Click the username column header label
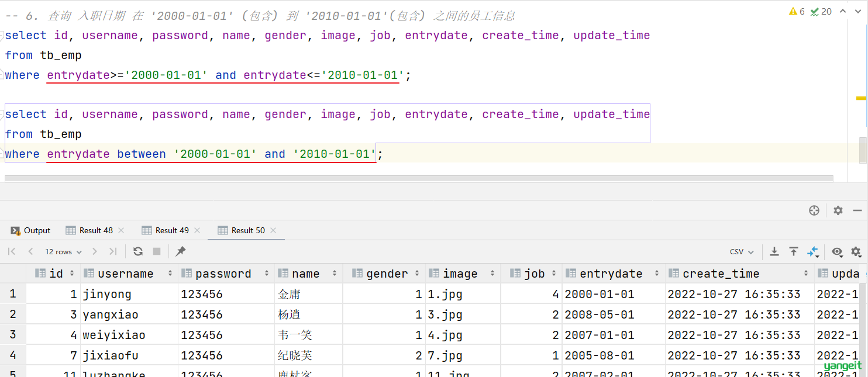The width and height of the screenshot is (868, 377). (x=125, y=274)
